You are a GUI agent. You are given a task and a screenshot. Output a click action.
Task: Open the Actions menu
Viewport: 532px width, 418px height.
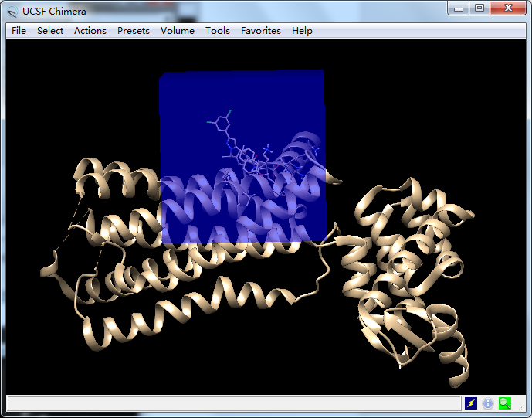click(x=90, y=31)
